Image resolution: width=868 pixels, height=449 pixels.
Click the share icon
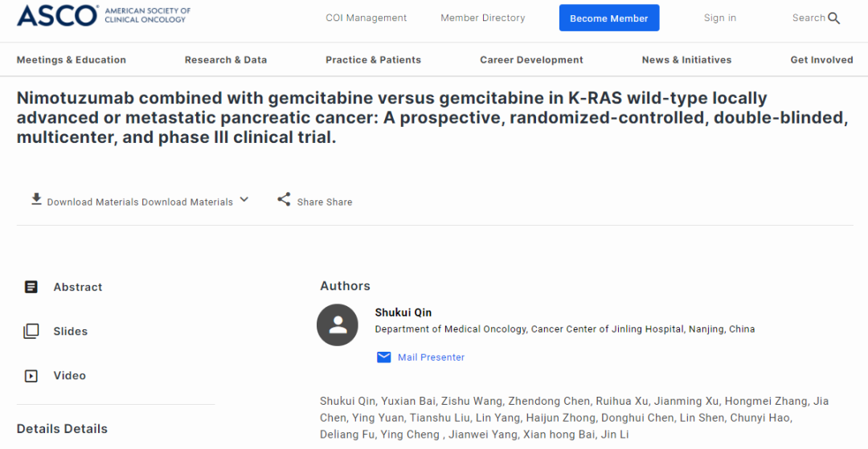pyautogui.click(x=284, y=200)
